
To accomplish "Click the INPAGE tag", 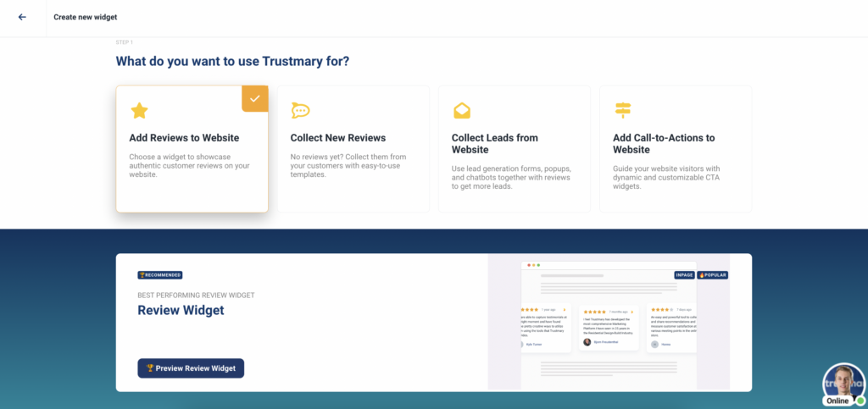I will click(x=684, y=274).
